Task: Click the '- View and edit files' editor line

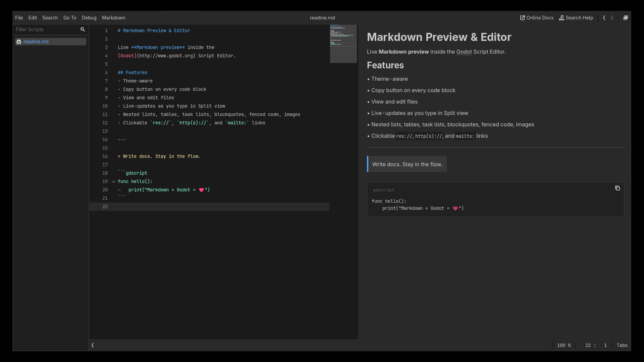Action: point(146,98)
